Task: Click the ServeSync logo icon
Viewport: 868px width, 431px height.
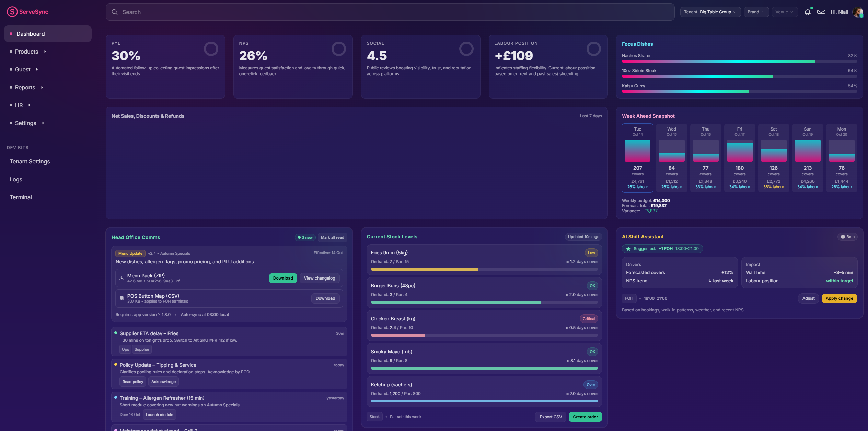Action: coord(12,12)
